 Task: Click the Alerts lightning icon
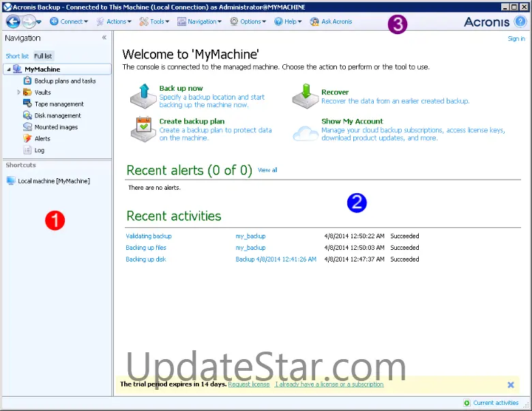coord(27,138)
